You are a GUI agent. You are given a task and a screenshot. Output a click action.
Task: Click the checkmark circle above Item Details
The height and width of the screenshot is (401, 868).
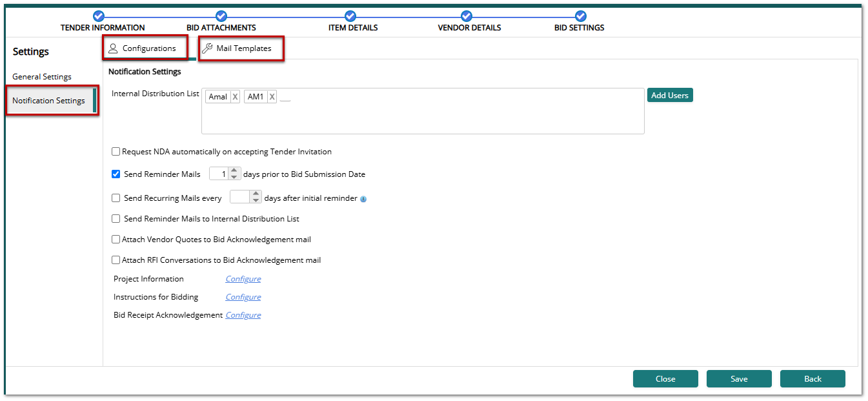tap(350, 16)
